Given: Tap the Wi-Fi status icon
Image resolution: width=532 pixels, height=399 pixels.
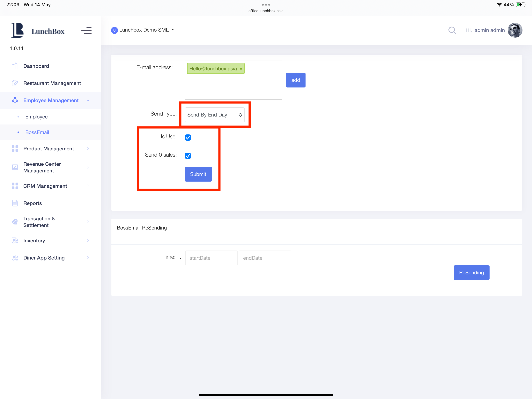Looking at the screenshot, I should point(499,4).
